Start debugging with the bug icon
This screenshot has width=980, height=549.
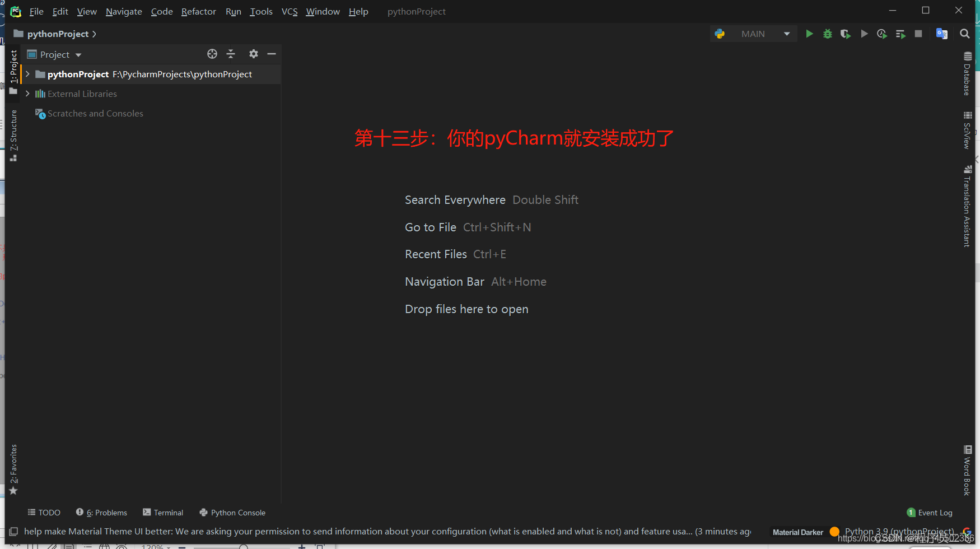(x=828, y=34)
